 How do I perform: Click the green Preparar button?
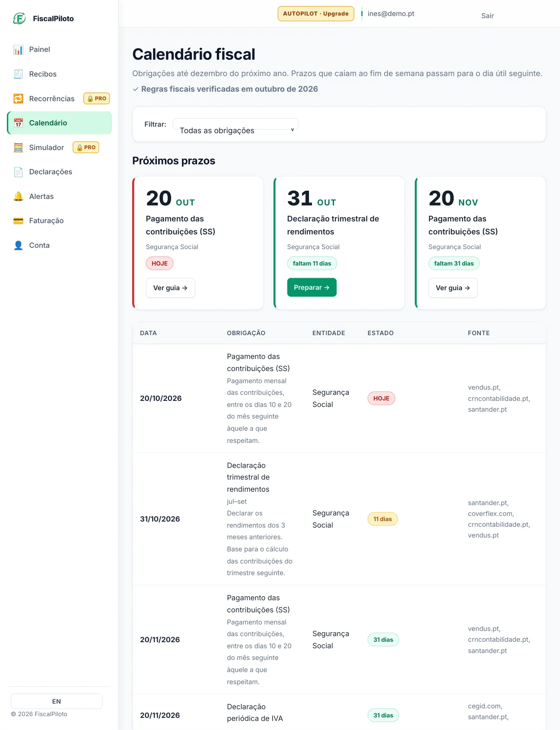312,287
